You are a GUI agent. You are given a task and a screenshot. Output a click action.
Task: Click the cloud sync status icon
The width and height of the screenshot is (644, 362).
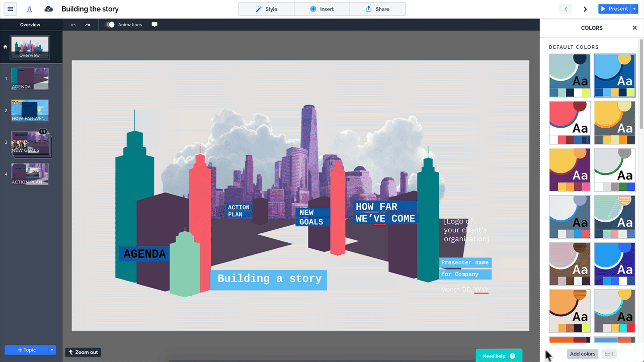pyautogui.click(x=48, y=9)
